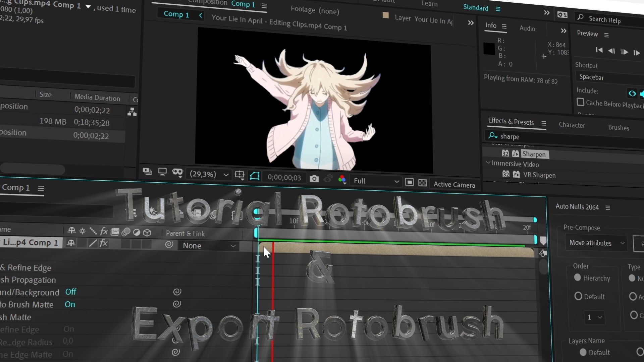Click the shy switch column icon

71,230
